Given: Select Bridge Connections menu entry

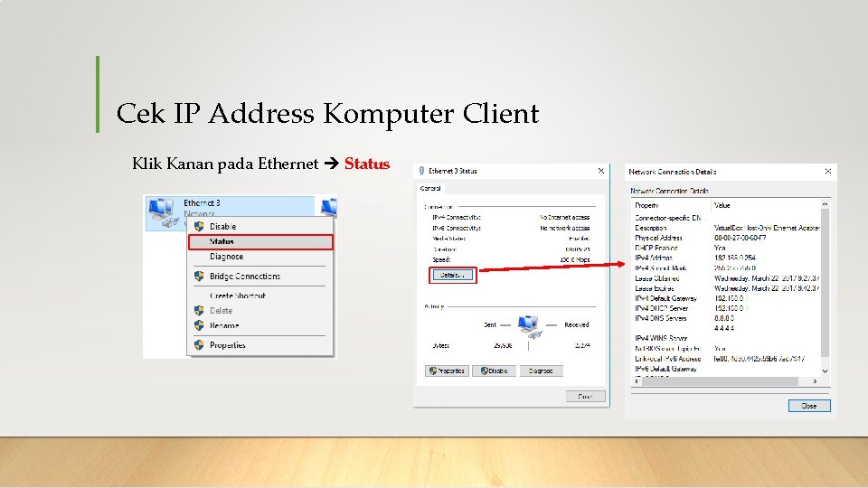Looking at the screenshot, I should (245, 277).
